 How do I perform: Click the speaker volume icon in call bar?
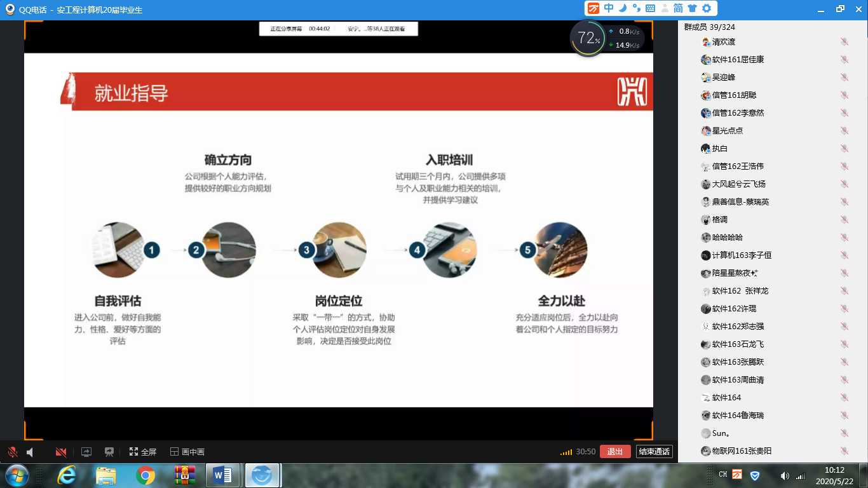pos(30,452)
